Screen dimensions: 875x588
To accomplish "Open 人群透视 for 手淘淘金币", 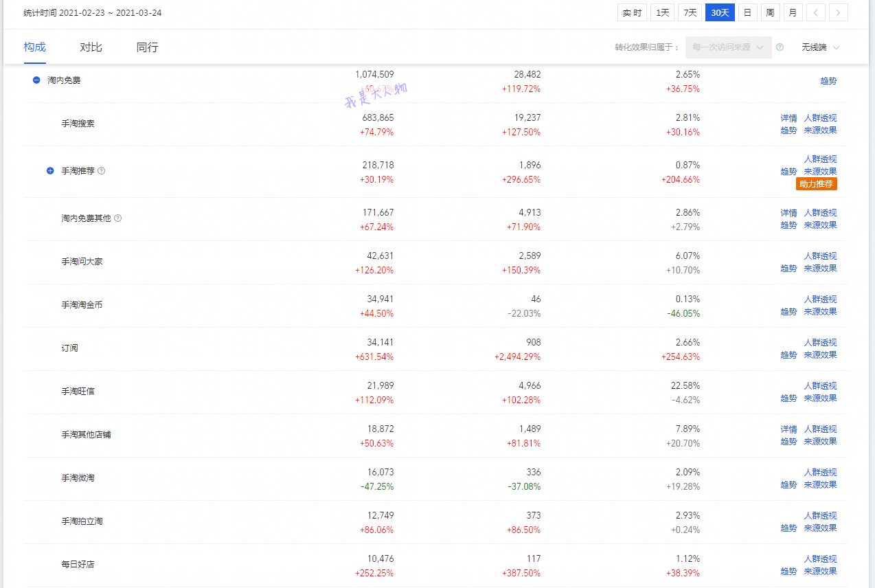I will coord(821,299).
